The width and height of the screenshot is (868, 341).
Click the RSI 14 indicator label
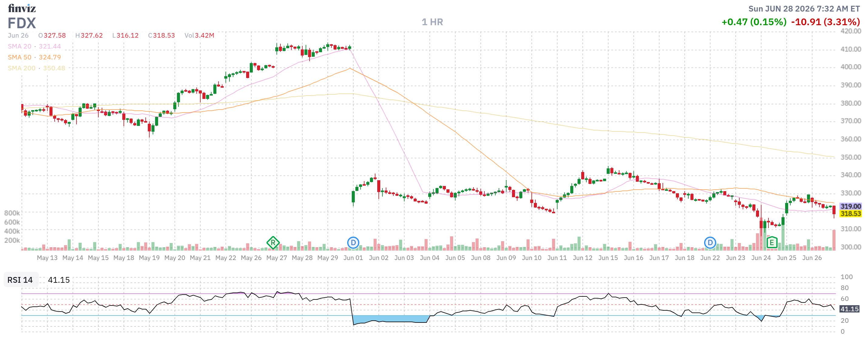(x=20, y=280)
